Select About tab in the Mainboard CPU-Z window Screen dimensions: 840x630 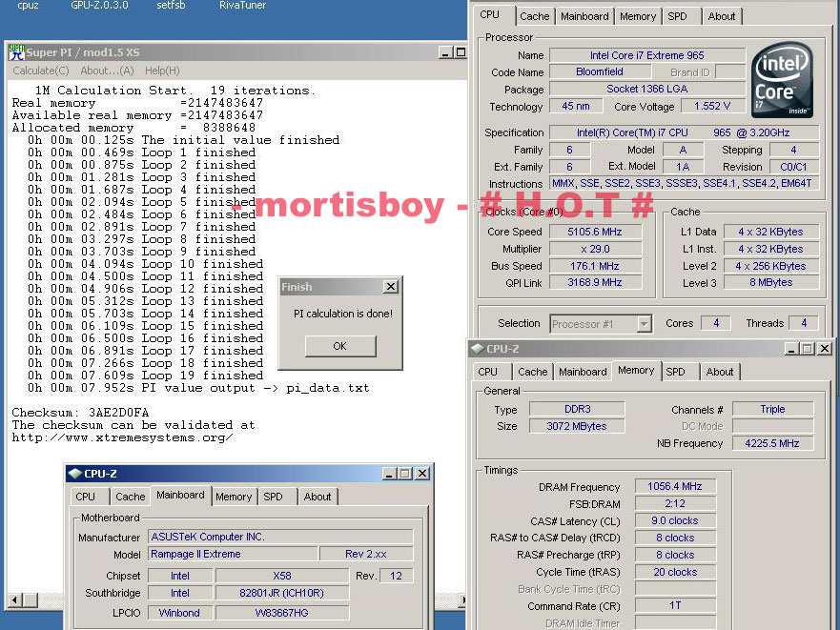(318, 497)
